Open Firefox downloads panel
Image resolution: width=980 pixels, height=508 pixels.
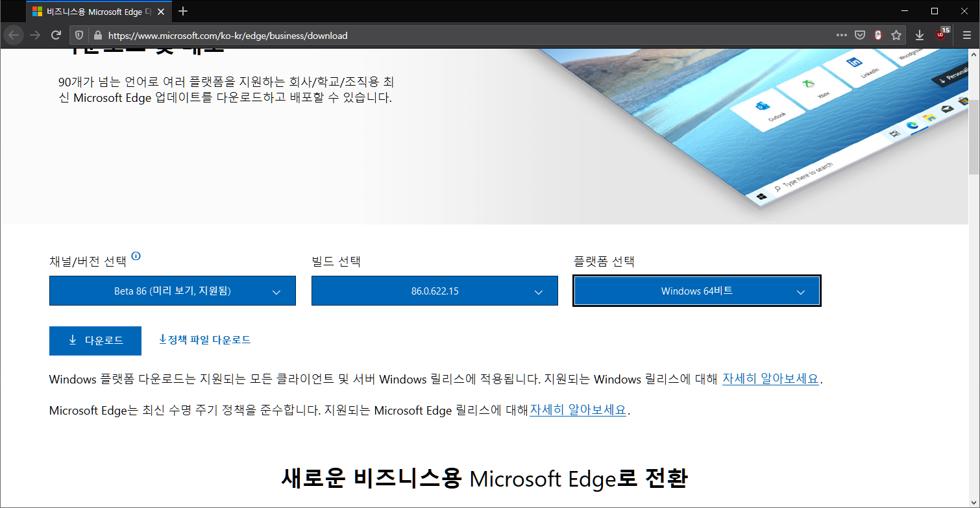click(920, 36)
